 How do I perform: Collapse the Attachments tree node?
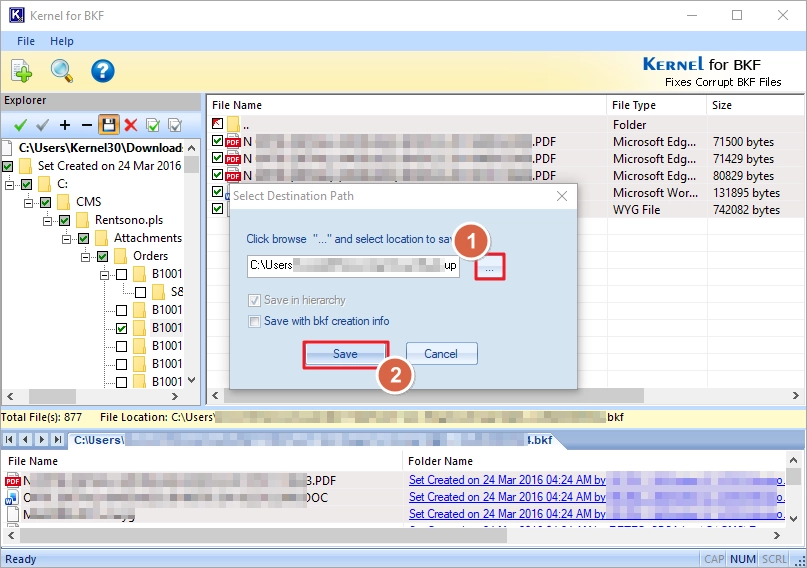coord(66,238)
